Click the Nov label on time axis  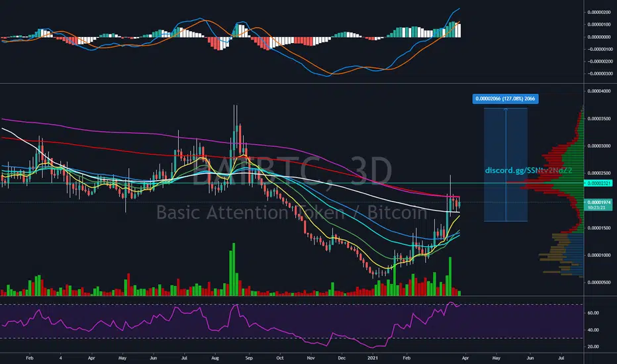[x=311, y=358]
